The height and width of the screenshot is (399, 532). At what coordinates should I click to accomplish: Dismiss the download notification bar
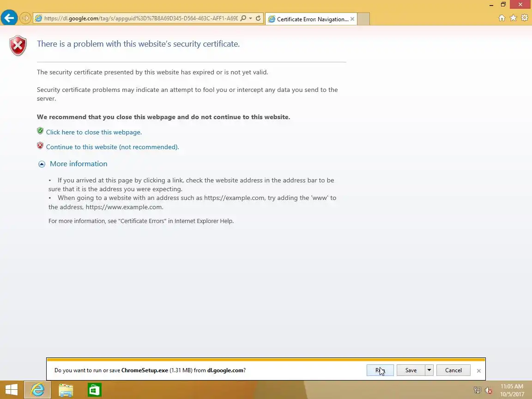(x=479, y=371)
